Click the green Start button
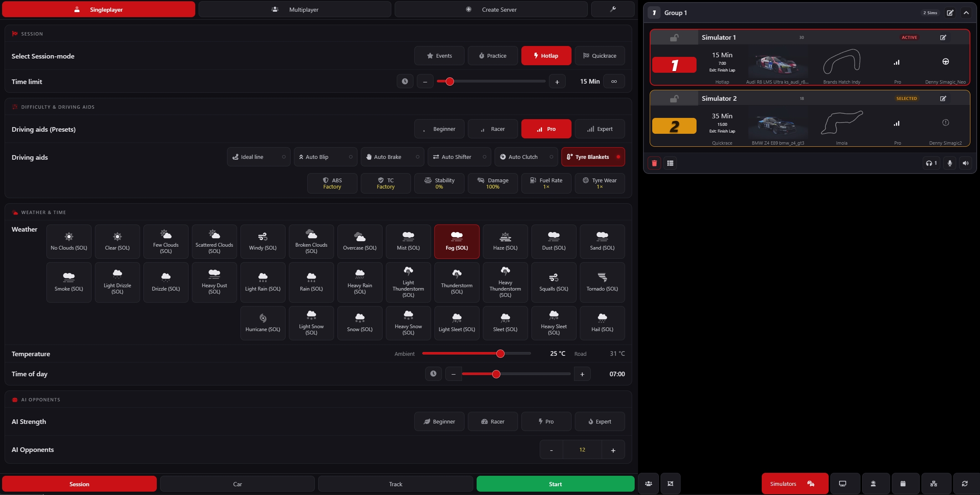 pyautogui.click(x=555, y=484)
